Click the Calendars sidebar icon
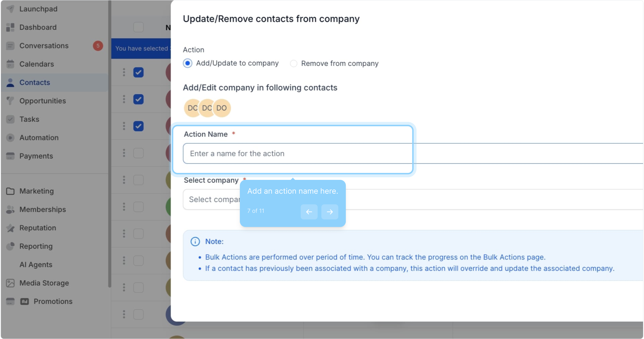This screenshot has width=644, height=339. tap(10, 64)
